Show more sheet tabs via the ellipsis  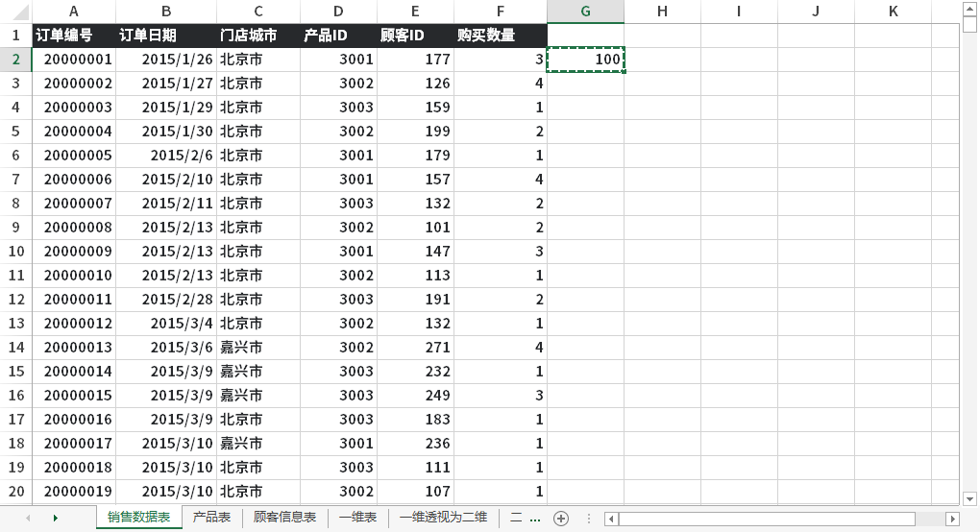[x=535, y=519]
